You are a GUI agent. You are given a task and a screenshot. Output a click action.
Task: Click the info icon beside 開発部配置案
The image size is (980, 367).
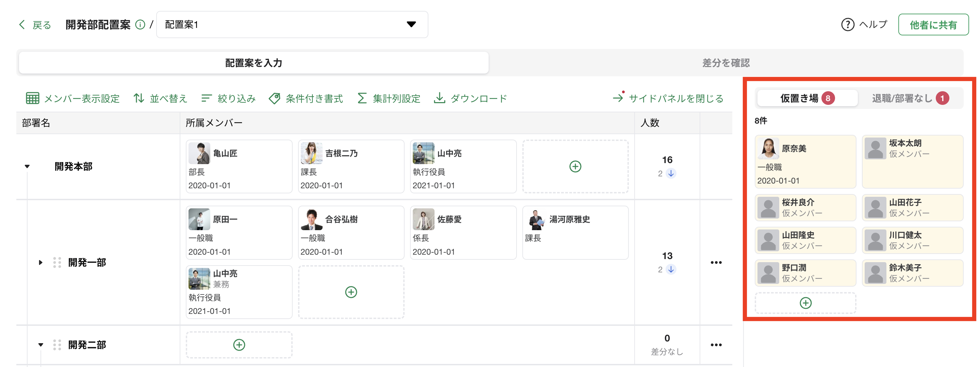[140, 25]
